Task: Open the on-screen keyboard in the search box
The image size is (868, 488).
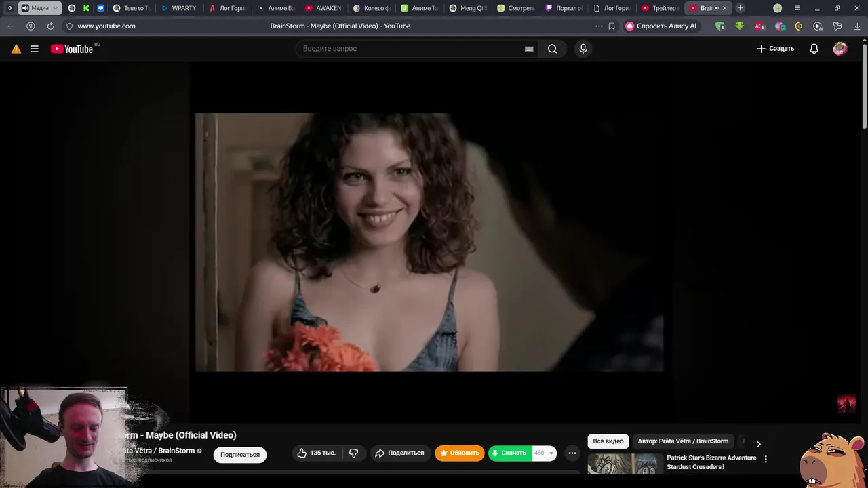Action: click(529, 49)
